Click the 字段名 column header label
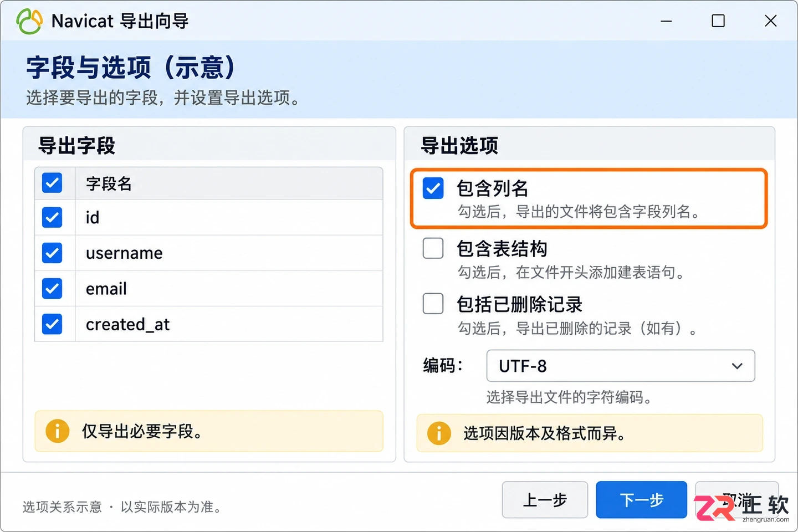Image resolution: width=798 pixels, height=532 pixels. [109, 183]
